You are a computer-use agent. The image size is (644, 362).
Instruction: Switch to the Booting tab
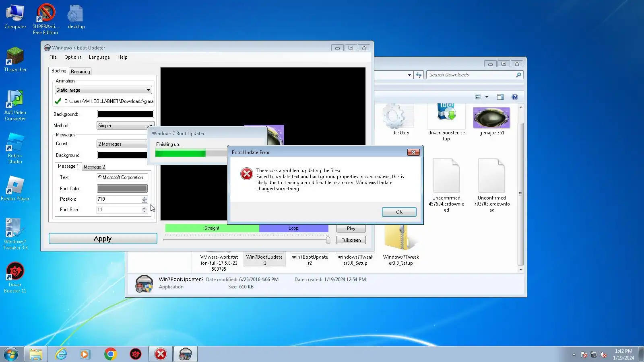coord(59,71)
